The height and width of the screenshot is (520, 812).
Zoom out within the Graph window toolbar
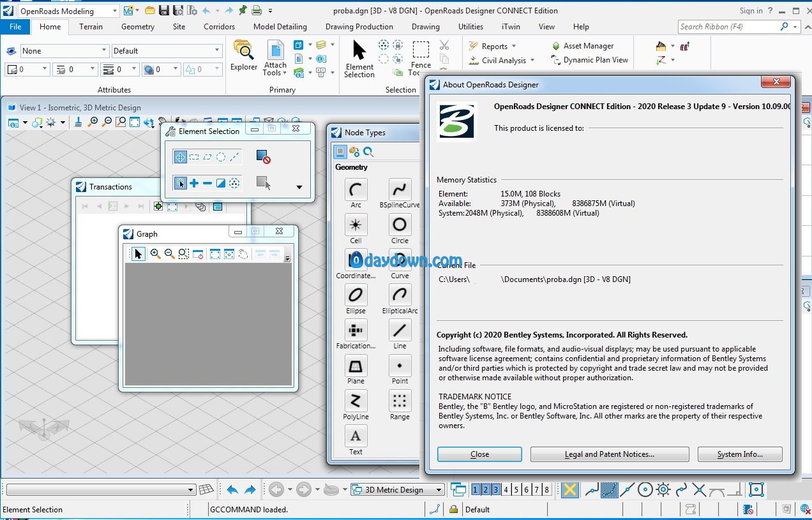169,254
